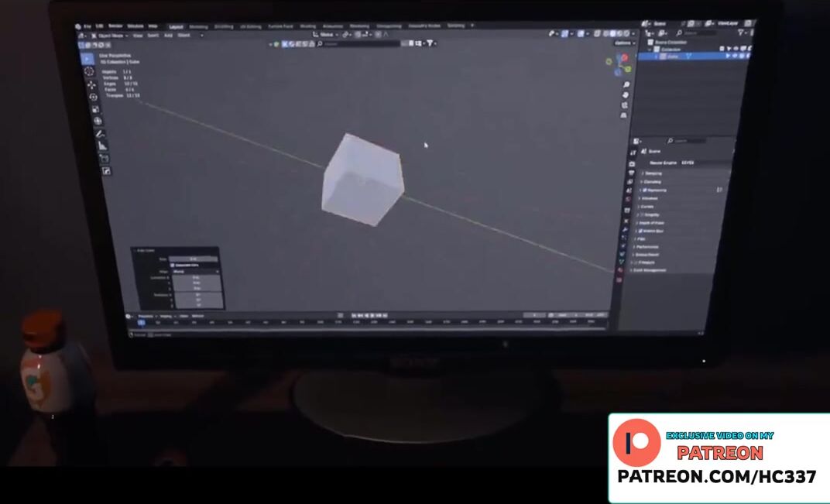
Task: Open the Render menu
Action: pos(115,26)
